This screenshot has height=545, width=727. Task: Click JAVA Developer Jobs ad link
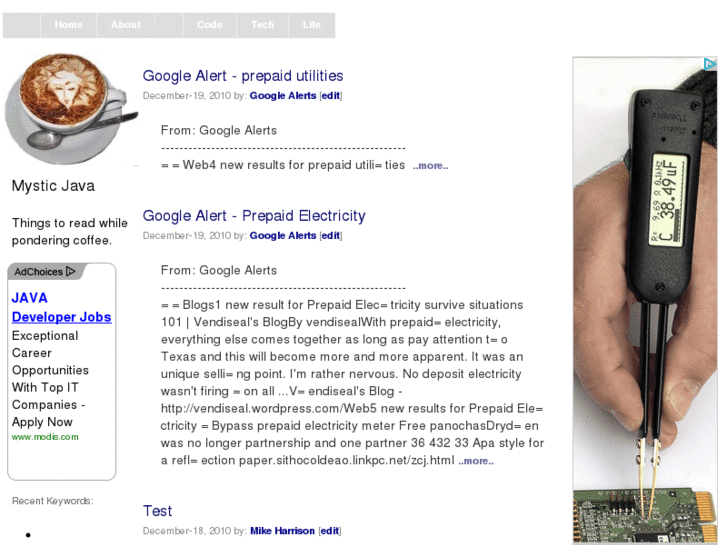click(x=61, y=307)
